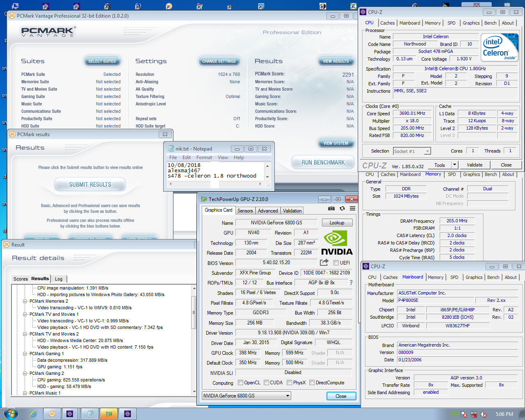The height and width of the screenshot is (420, 525).
Task: Toggle the UEFI checkbox
Action: coord(336,263)
